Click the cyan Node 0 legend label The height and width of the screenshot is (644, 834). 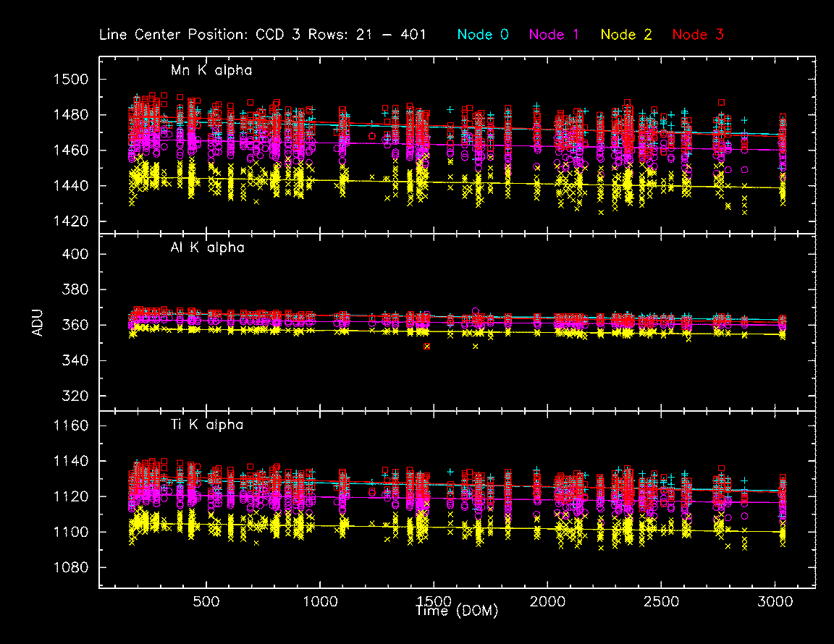coord(483,34)
